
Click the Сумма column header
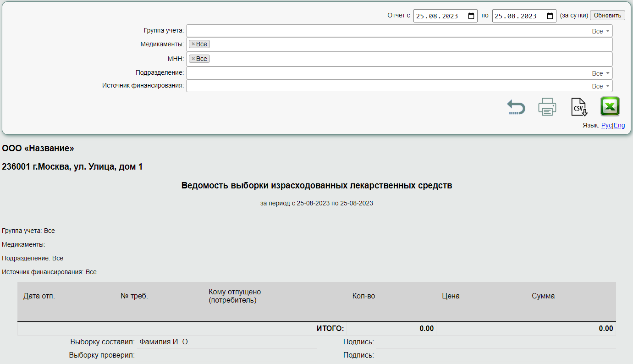[x=543, y=296]
